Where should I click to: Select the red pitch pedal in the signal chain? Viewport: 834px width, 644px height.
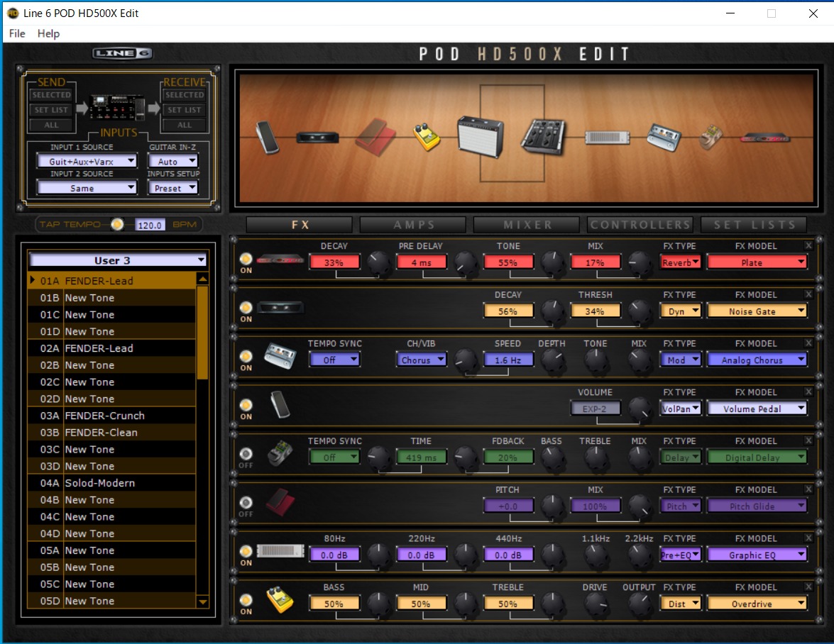pos(375,137)
